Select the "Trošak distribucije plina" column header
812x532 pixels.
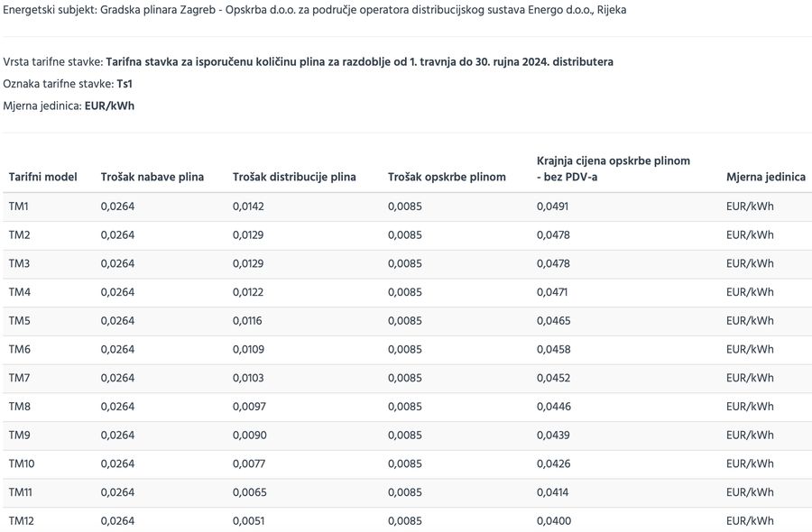pos(294,177)
